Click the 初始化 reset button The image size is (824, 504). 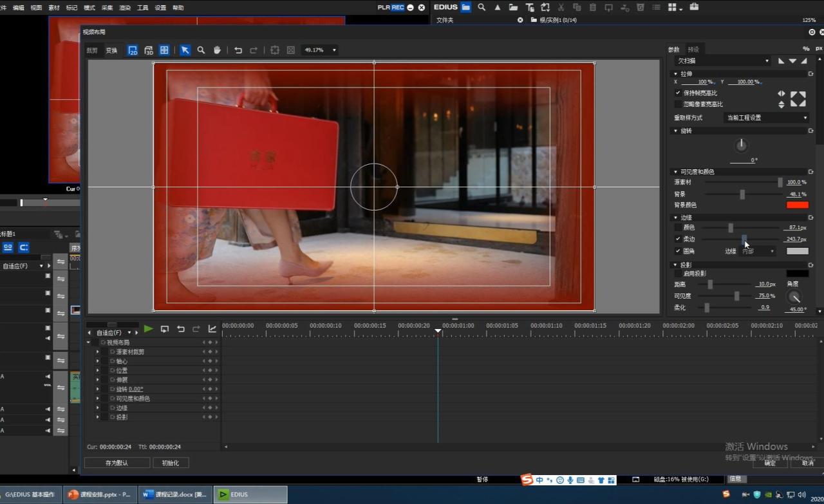tap(171, 463)
